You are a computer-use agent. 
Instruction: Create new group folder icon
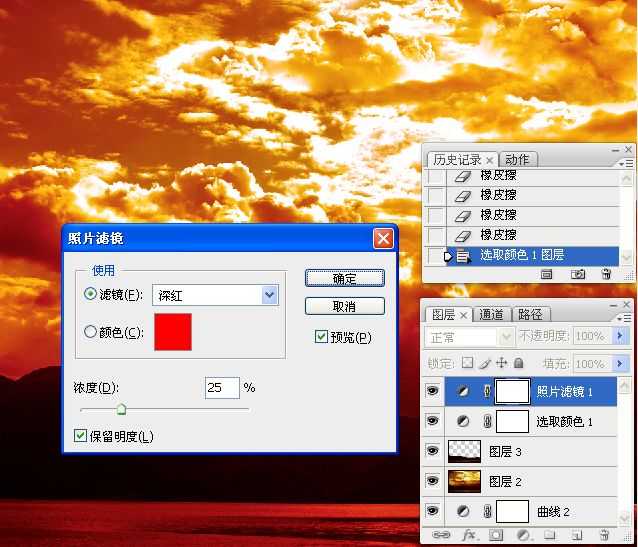coord(550,535)
